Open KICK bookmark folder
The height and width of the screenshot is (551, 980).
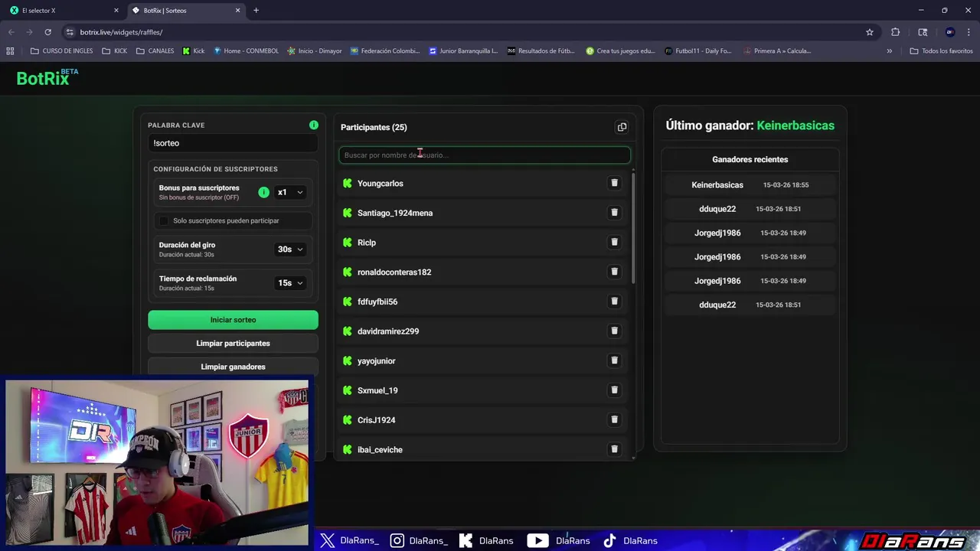click(x=113, y=51)
